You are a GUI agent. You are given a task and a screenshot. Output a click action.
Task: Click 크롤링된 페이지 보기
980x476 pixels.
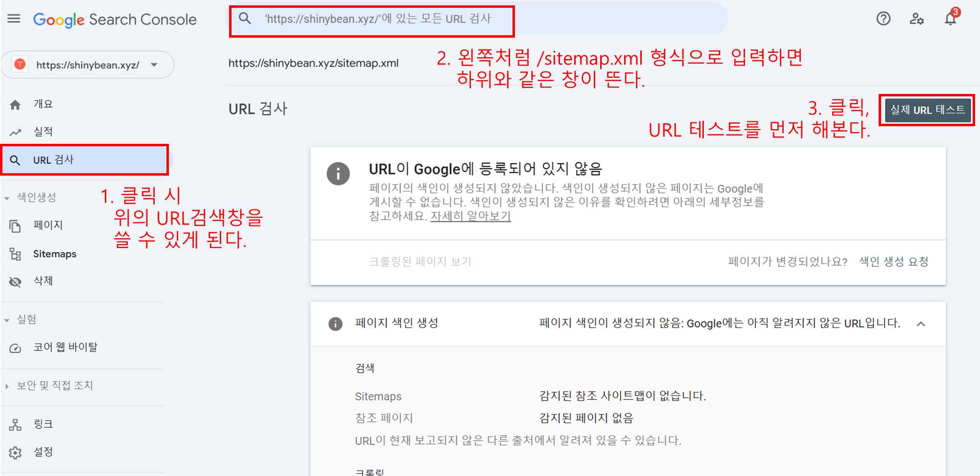click(420, 262)
